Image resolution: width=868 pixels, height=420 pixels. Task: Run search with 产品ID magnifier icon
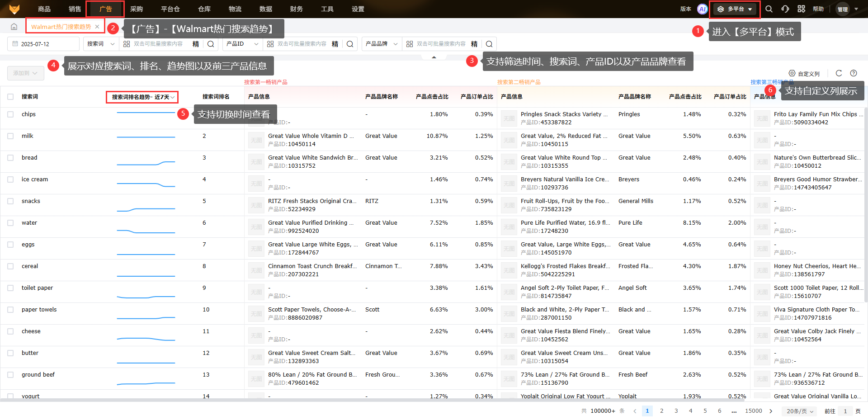[x=350, y=44]
